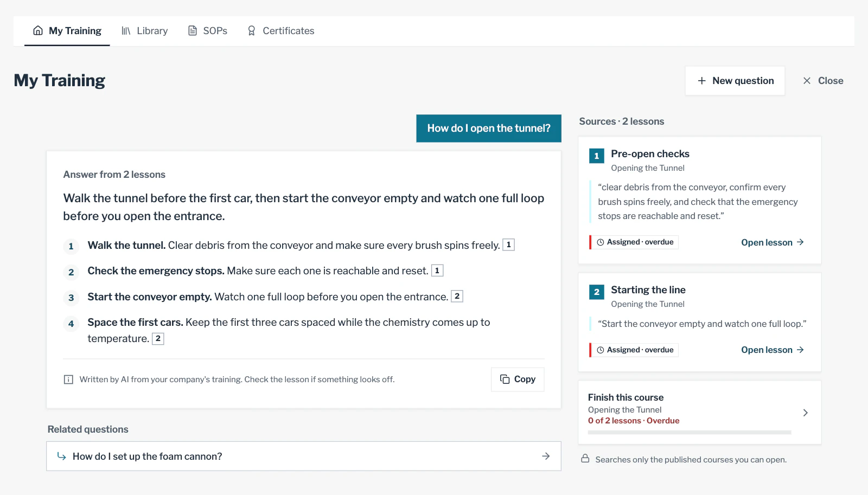Close the answer panel

[x=823, y=81]
